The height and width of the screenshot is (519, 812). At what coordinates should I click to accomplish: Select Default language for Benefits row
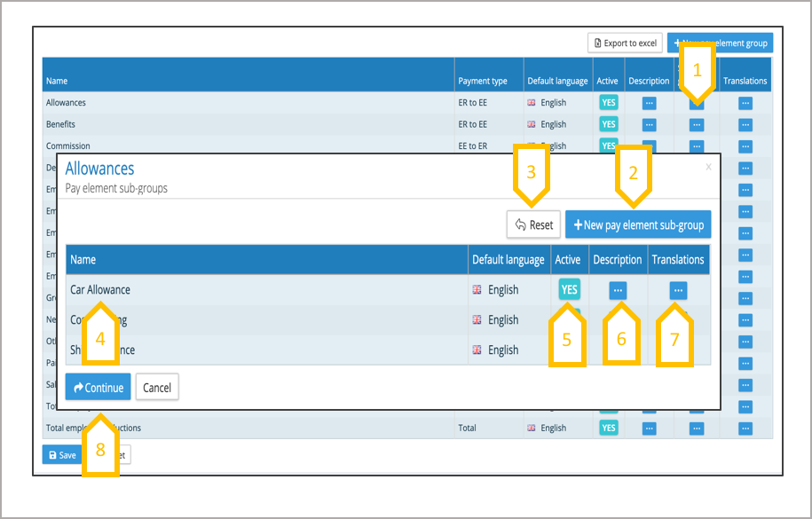(x=553, y=125)
